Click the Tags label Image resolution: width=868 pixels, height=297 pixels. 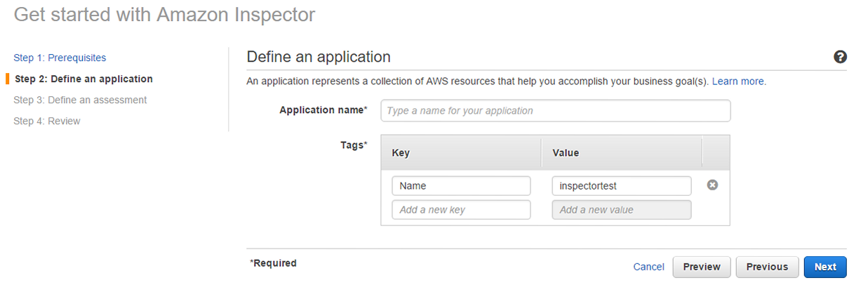(354, 145)
